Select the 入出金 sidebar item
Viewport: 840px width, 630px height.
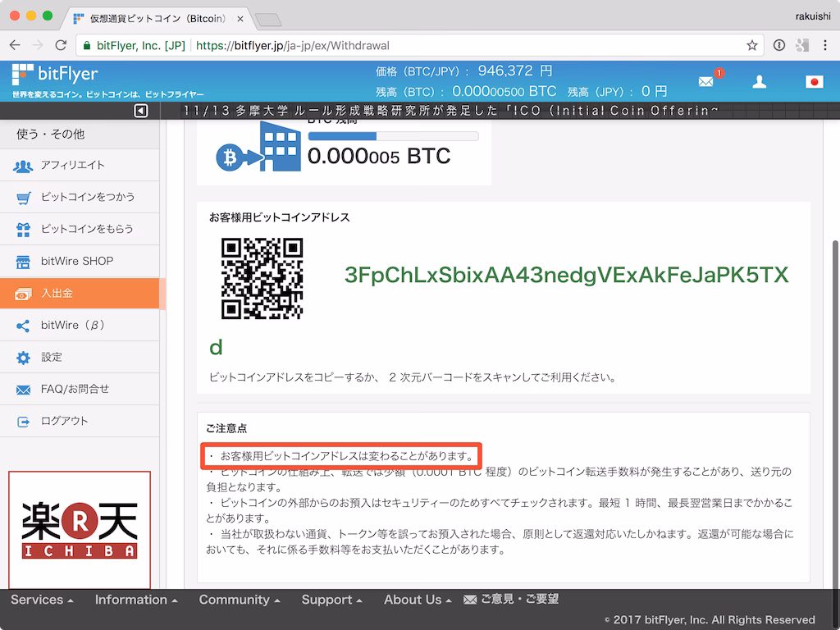click(x=80, y=293)
